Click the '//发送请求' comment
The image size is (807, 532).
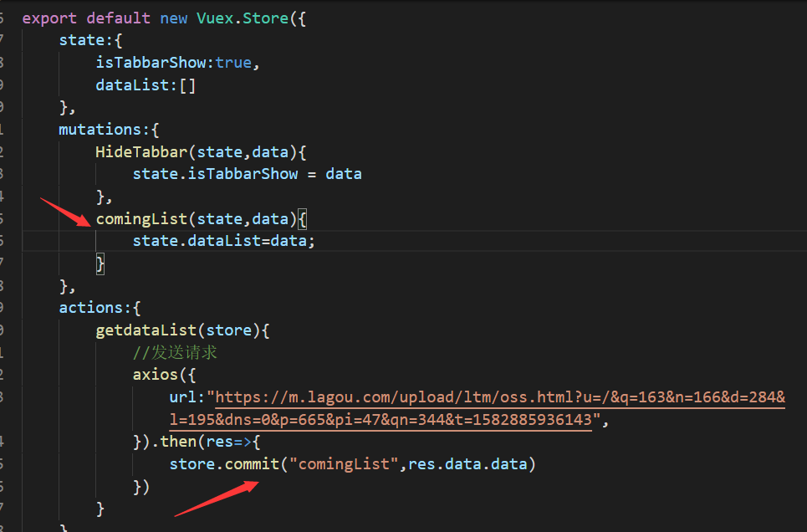pyautogui.click(x=175, y=353)
